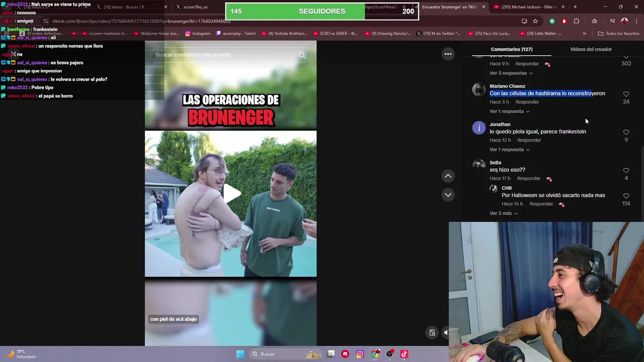This screenshot has height=362, width=644.
Task: Click 'Responder' on the 'Hace 9 h' comment
Action: coord(527,64)
